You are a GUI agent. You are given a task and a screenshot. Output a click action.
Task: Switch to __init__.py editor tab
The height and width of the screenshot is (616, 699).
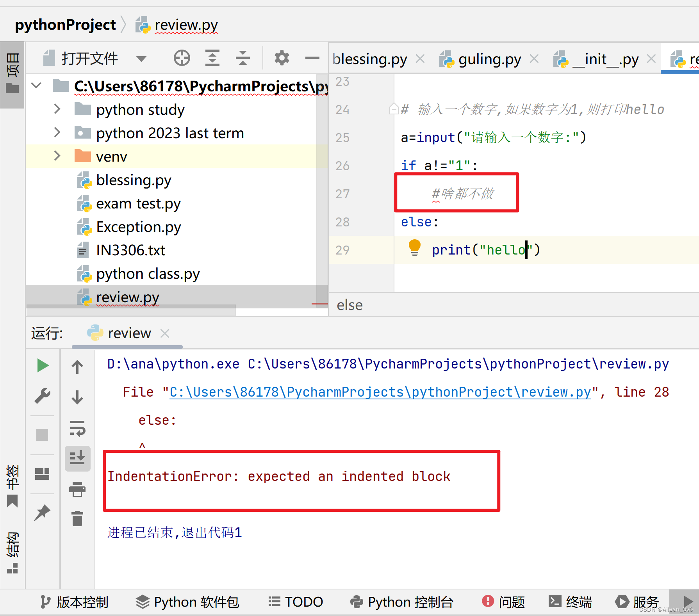[596, 59]
